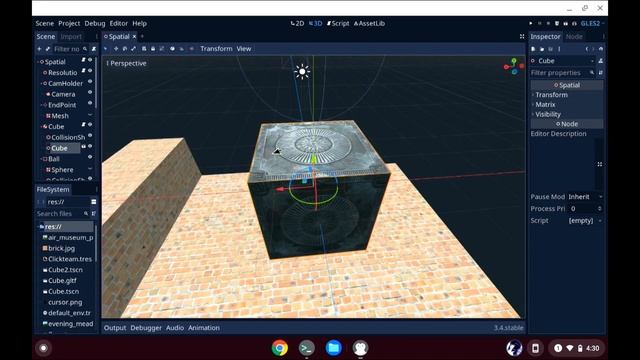The width and height of the screenshot is (640, 360).
Task: Open the Editor menu
Action: pyautogui.click(x=119, y=23)
